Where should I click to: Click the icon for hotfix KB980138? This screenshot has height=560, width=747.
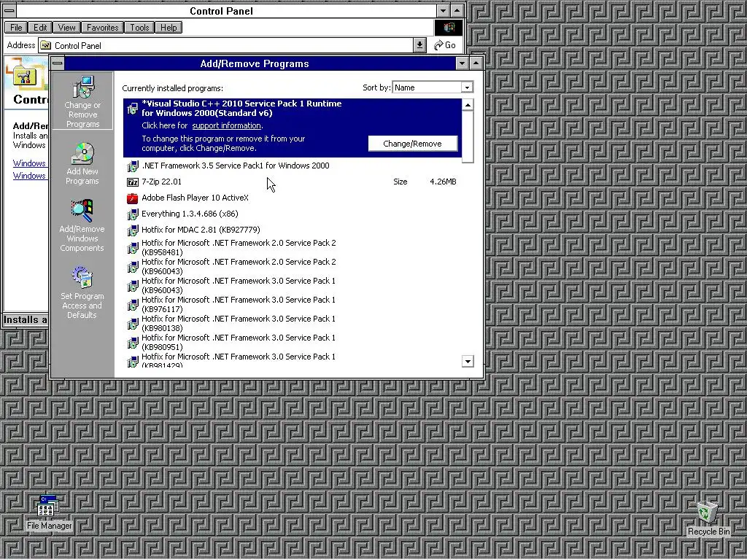(x=133, y=324)
